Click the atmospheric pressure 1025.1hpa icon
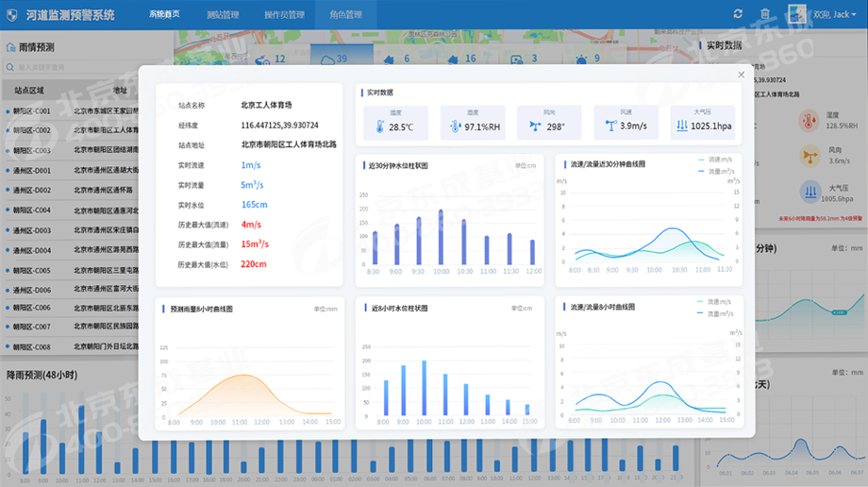Screen dimensions: 868x487 [x=682, y=126]
